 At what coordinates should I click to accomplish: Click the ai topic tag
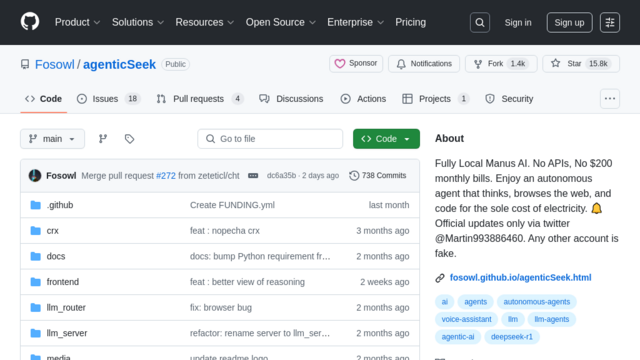tap(444, 302)
